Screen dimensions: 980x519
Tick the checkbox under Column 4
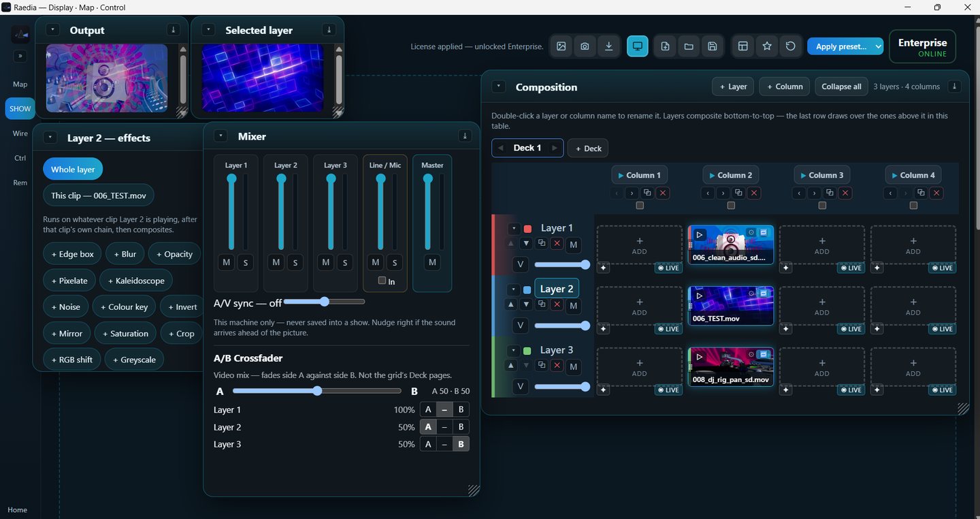(x=913, y=206)
